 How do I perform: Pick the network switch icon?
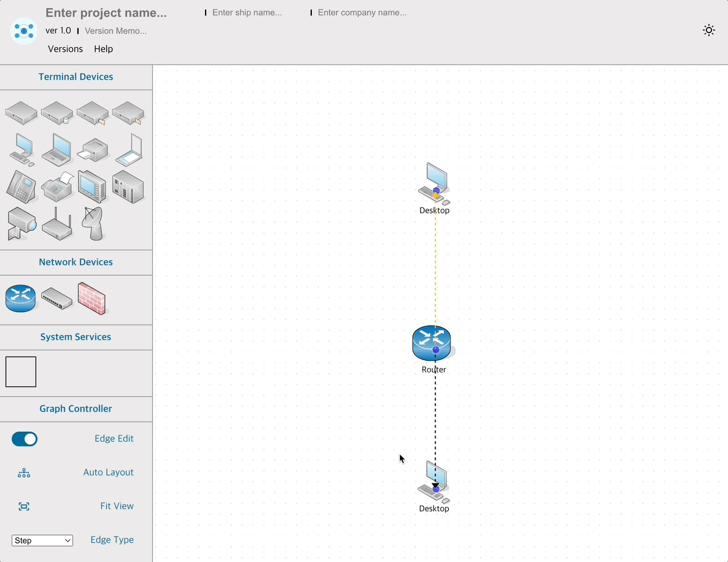pyautogui.click(x=56, y=299)
